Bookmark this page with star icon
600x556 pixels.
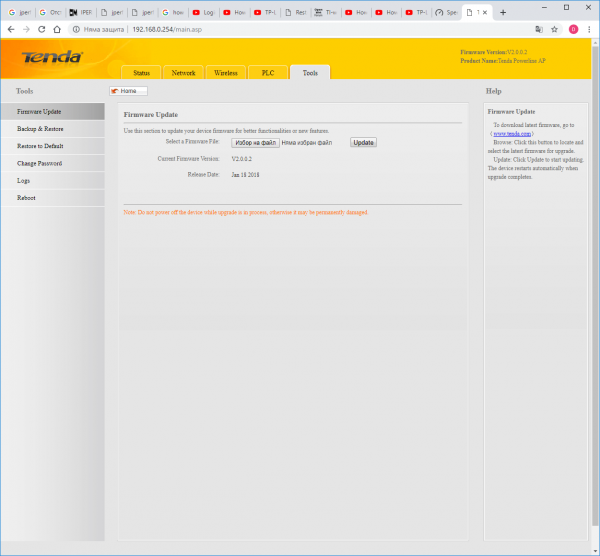554,29
